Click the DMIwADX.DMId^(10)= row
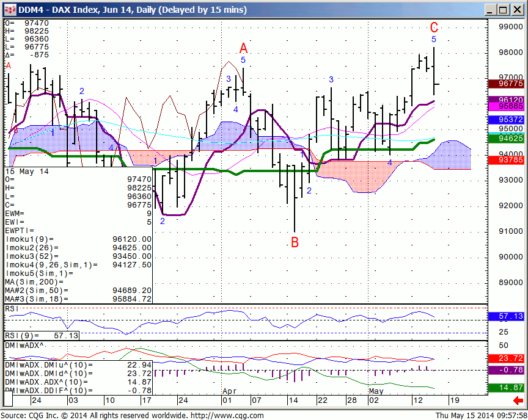Image resolution: width=528 pixels, height=420 pixels. (78, 374)
